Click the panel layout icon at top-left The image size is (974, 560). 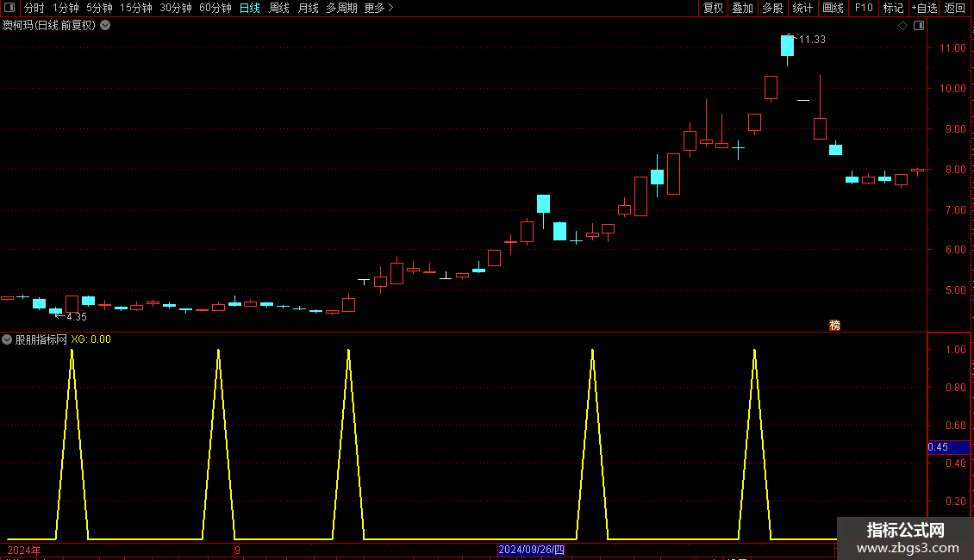click(x=9, y=8)
